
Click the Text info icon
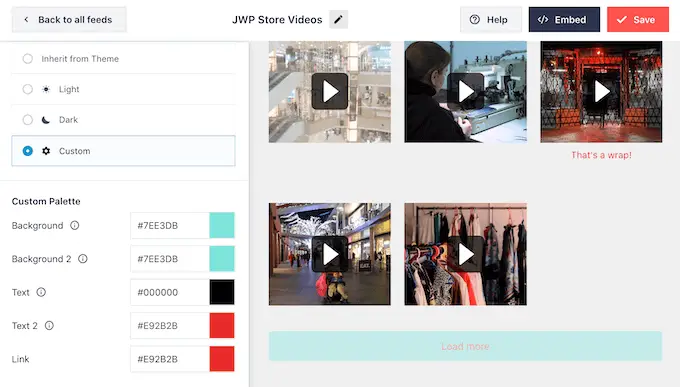pos(41,292)
